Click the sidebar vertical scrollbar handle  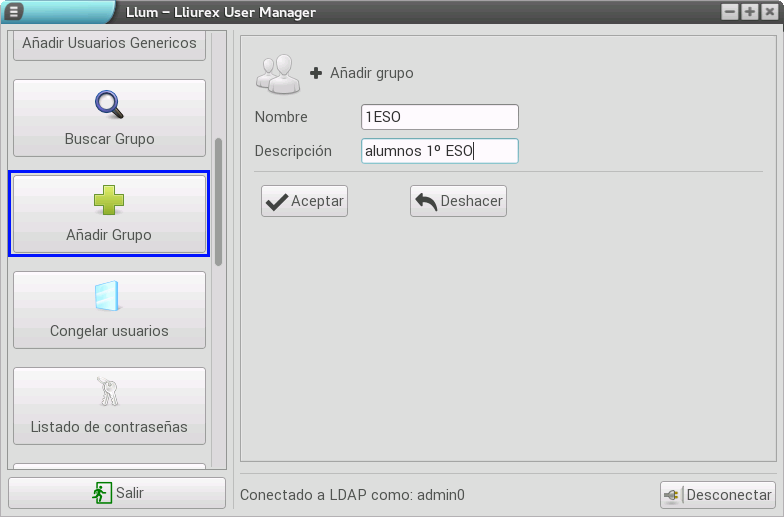[x=218, y=200]
